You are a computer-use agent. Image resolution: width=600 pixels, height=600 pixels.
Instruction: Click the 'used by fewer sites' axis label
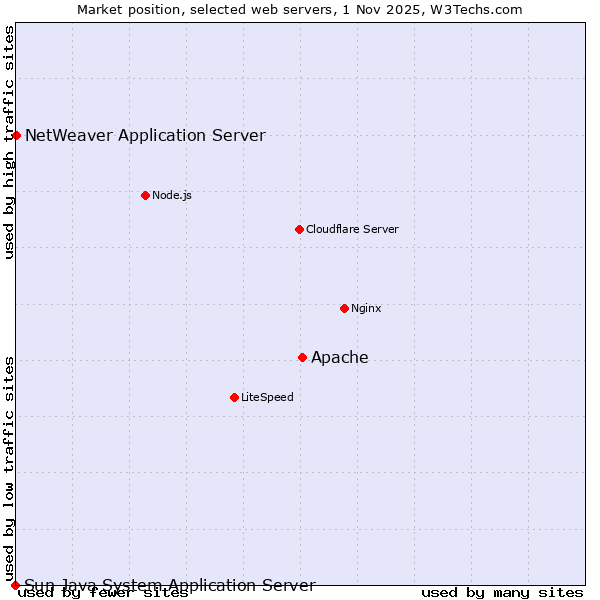103,593
